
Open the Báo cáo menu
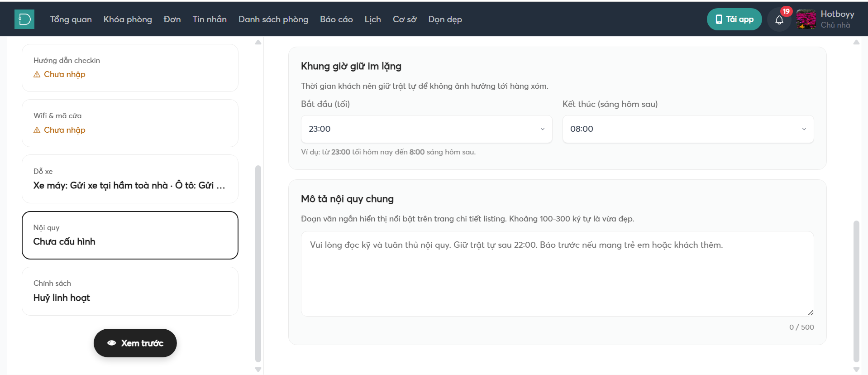tap(336, 19)
